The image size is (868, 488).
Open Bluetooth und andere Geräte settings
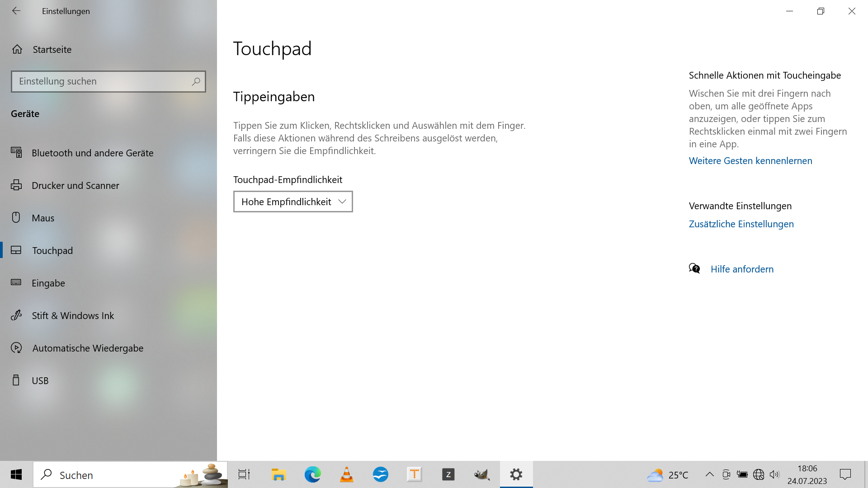[x=93, y=153]
